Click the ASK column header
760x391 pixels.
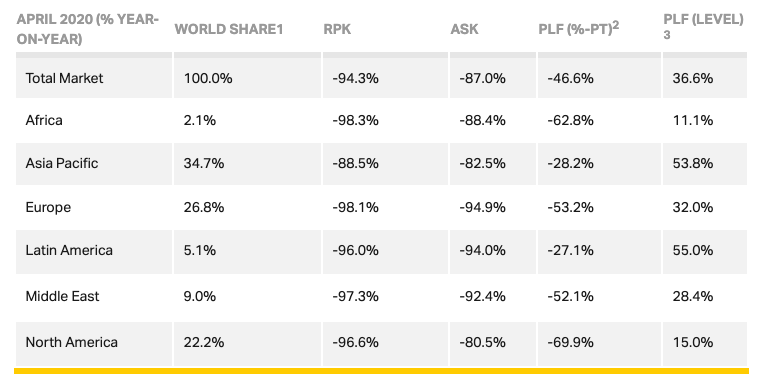[x=464, y=29]
